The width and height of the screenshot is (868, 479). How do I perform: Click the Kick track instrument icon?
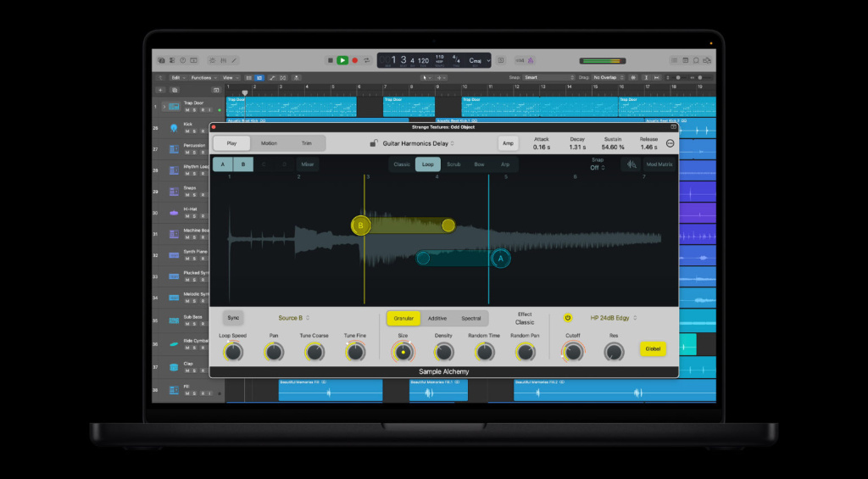[174, 128]
